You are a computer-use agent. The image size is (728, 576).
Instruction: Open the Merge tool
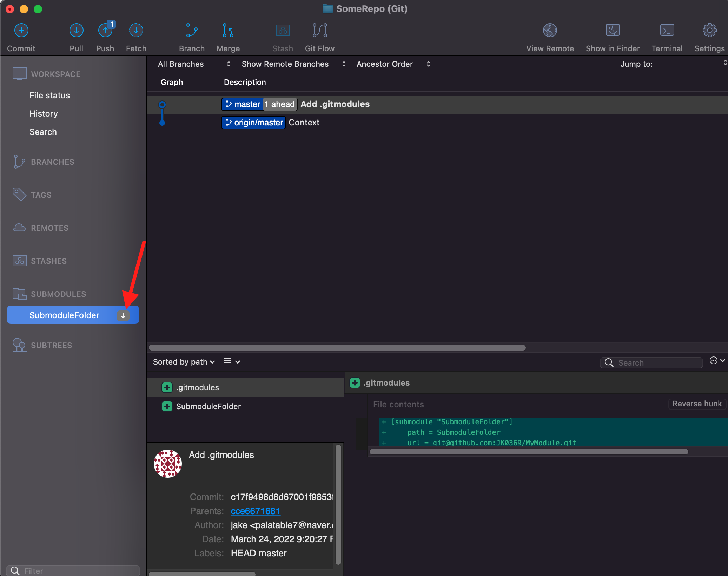(228, 31)
